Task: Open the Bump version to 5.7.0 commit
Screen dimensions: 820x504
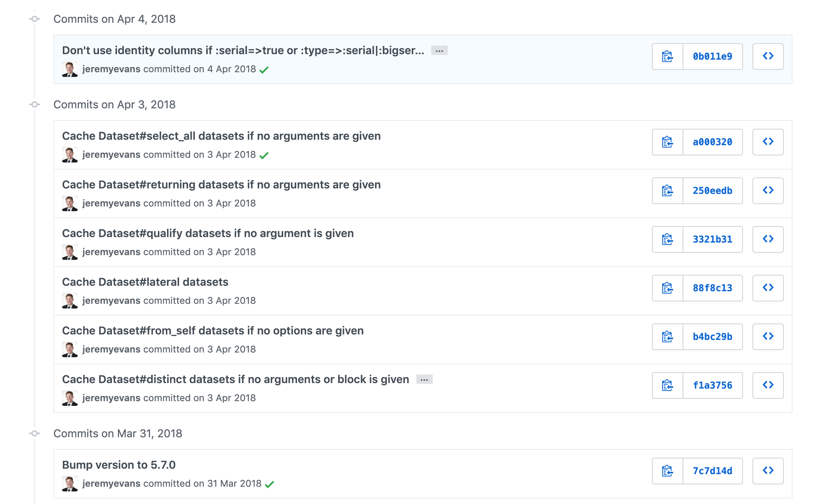Action: click(120, 465)
